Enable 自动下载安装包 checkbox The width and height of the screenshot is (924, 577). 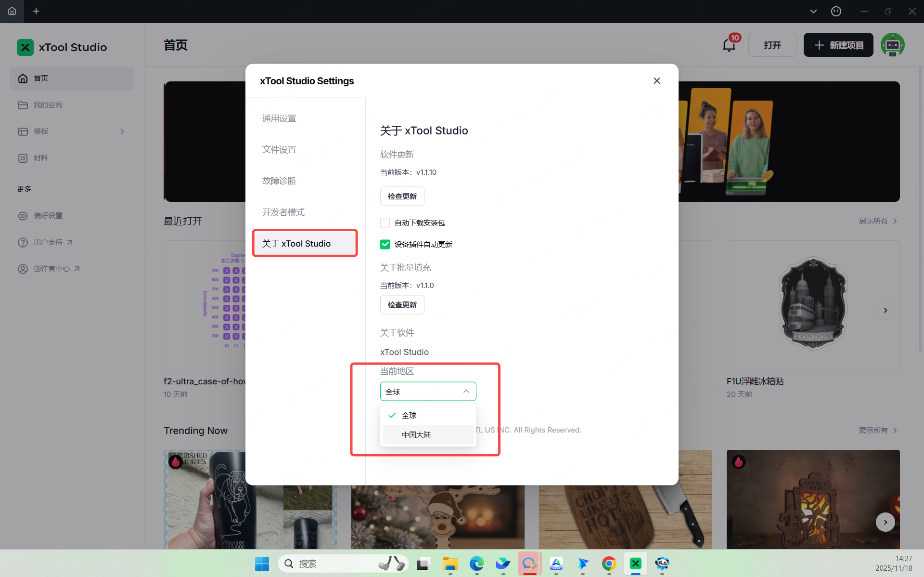point(385,223)
